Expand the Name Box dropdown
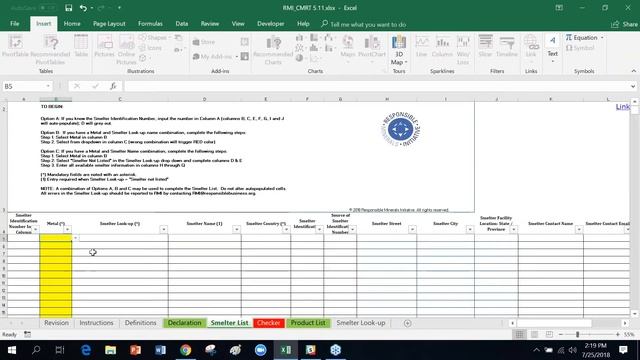Screen dimensions: 640x360 coord(48,86)
